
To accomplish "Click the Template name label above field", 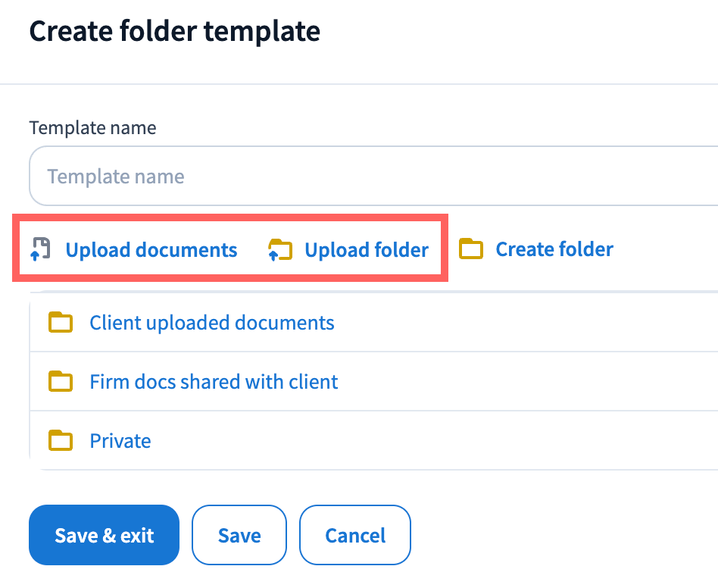I will (x=92, y=128).
